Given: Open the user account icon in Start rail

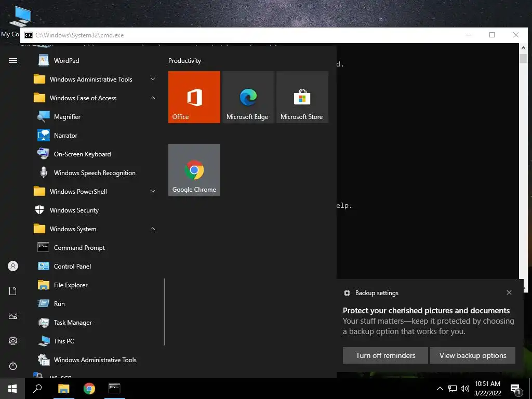Looking at the screenshot, I should point(13,266).
